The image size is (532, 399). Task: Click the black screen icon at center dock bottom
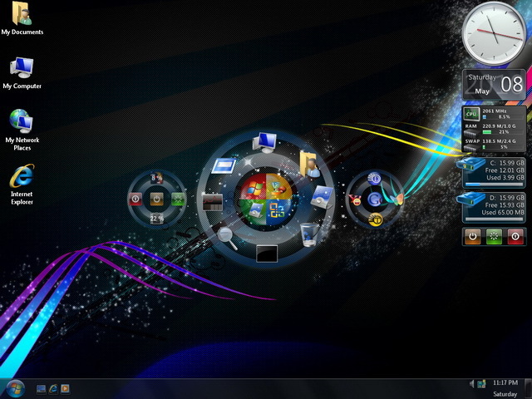[267, 254]
